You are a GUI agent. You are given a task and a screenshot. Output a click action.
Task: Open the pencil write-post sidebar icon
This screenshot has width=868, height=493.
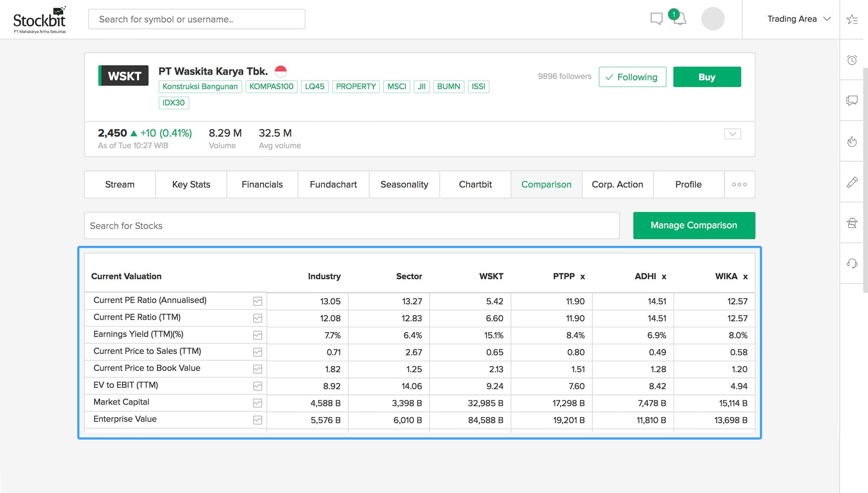pyautogui.click(x=852, y=182)
